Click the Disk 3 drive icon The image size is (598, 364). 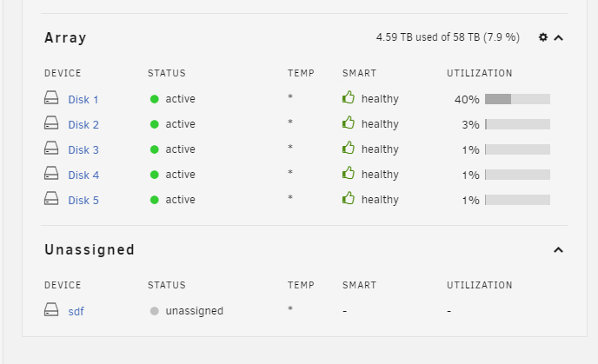pos(51,149)
